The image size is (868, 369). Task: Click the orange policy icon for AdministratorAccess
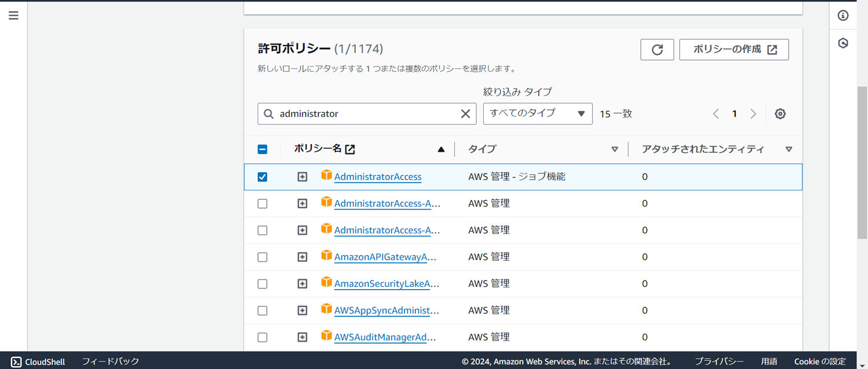click(326, 175)
